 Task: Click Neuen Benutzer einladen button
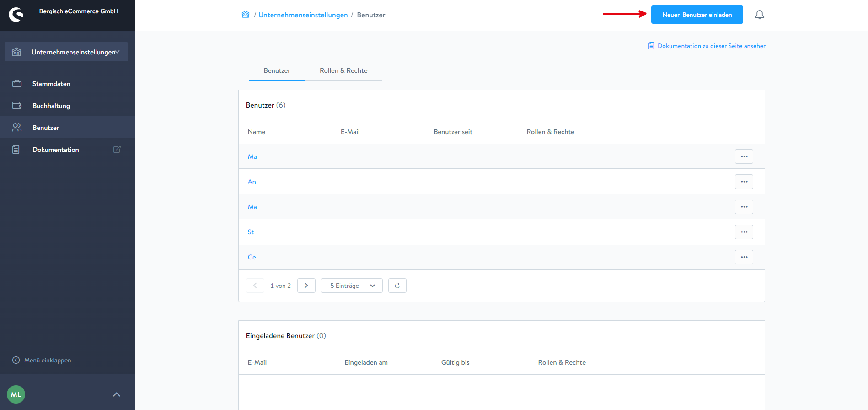click(x=697, y=15)
